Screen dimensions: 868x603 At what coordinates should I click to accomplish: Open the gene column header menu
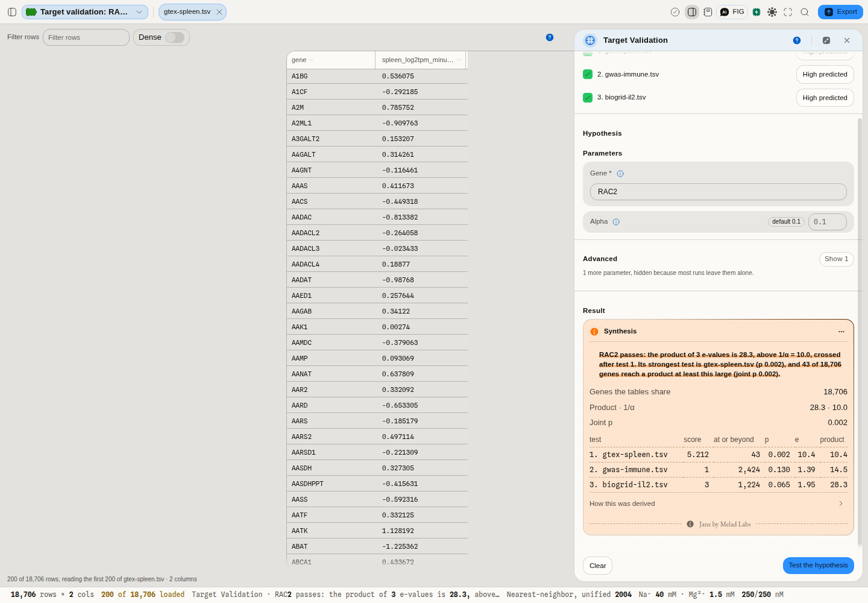311,60
